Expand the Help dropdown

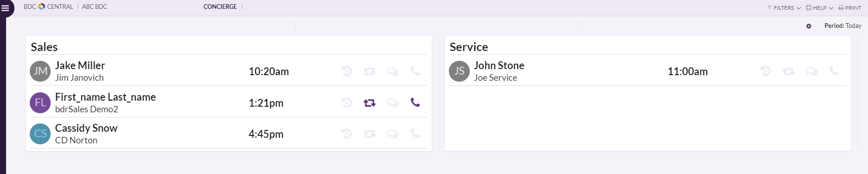tap(819, 8)
